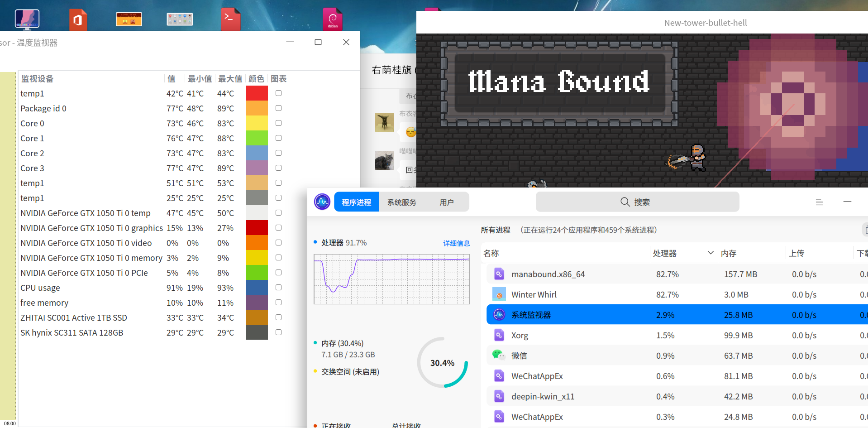This screenshot has width=868, height=428.
Task: Click the 上传 column header
Action: [819, 253]
